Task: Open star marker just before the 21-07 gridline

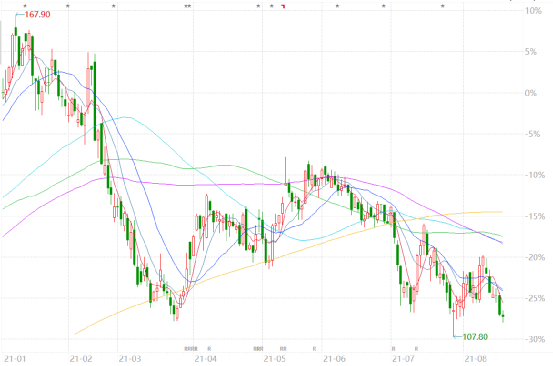Action: (384, 6)
